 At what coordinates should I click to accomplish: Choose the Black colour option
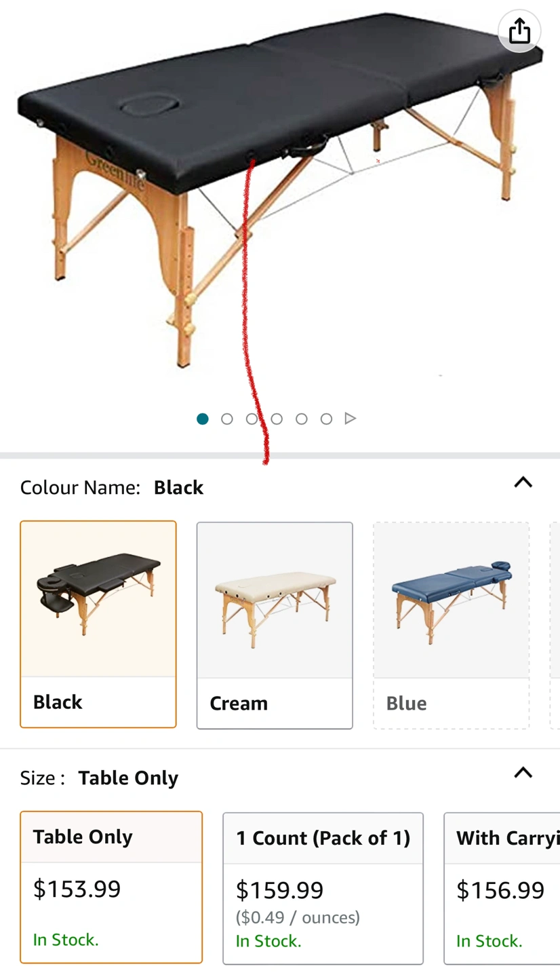tap(98, 624)
